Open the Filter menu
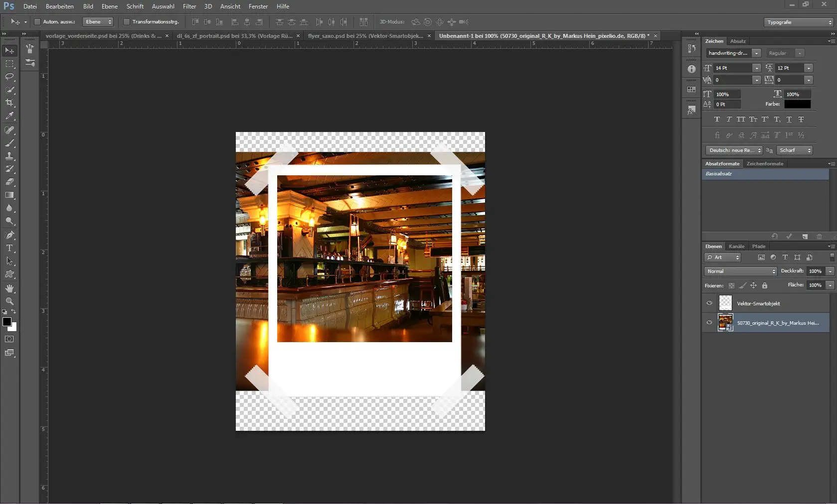 click(x=189, y=6)
